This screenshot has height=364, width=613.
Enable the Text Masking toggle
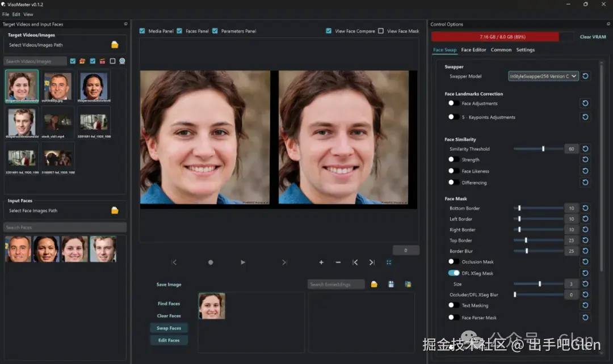tap(454, 305)
